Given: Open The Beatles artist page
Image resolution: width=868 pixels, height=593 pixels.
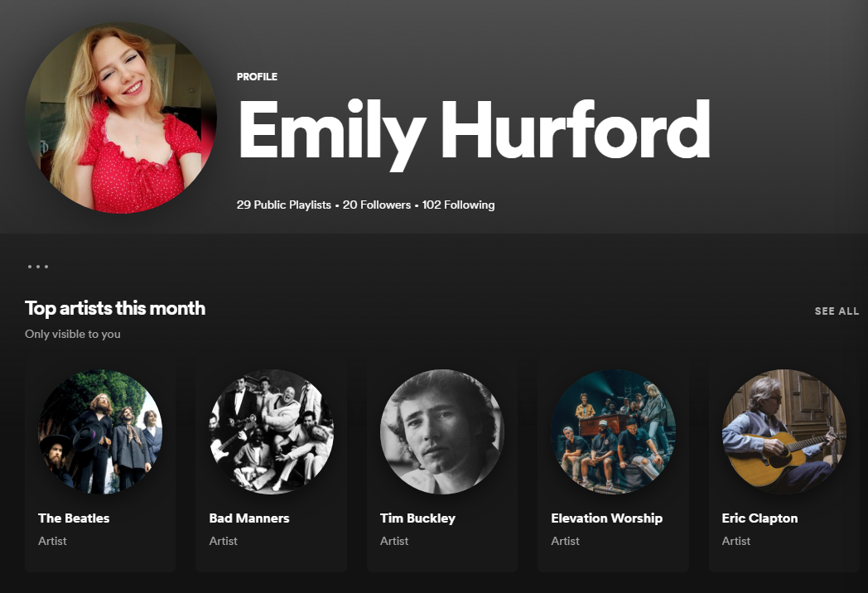Looking at the screenshot, I should click(x=99, y=432).
